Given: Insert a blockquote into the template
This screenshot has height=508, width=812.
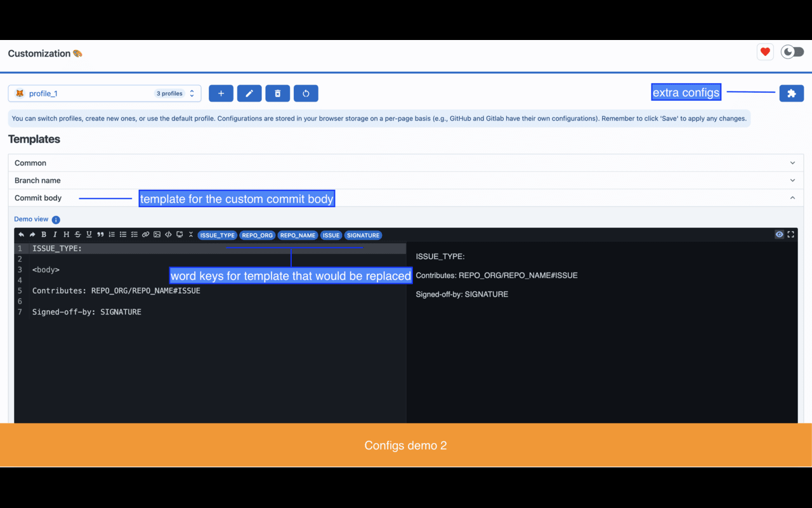Looking at the screenshot, I should pos(101,234).
